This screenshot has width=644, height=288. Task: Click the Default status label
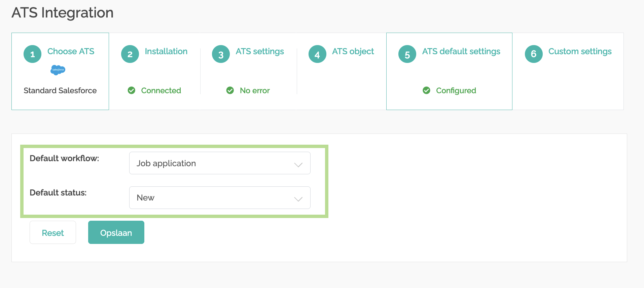(x=58, y=193)
